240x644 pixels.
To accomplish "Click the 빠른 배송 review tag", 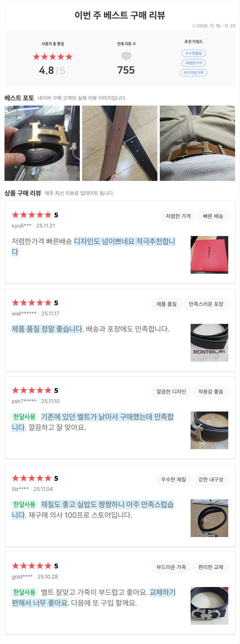I will pyautogui.click(x=213, y=216).
